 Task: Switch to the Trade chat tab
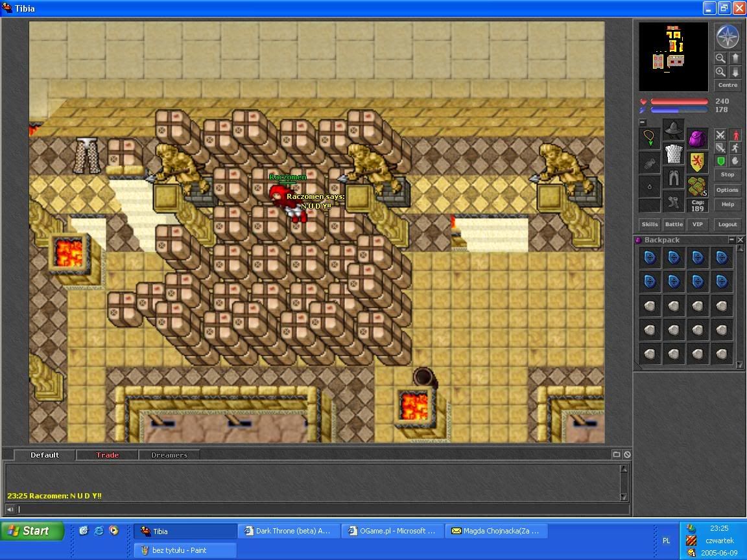(107, 455)
